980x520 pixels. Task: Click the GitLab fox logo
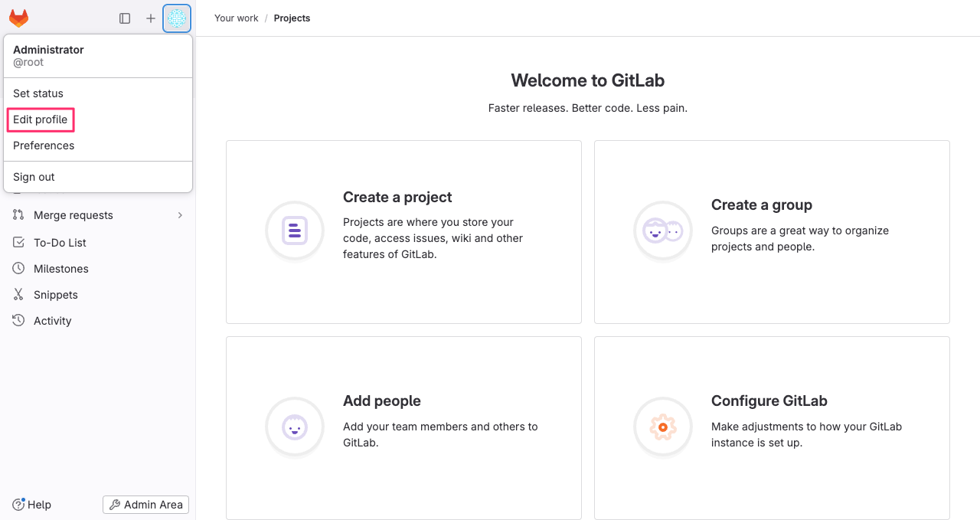pos(18,18)
